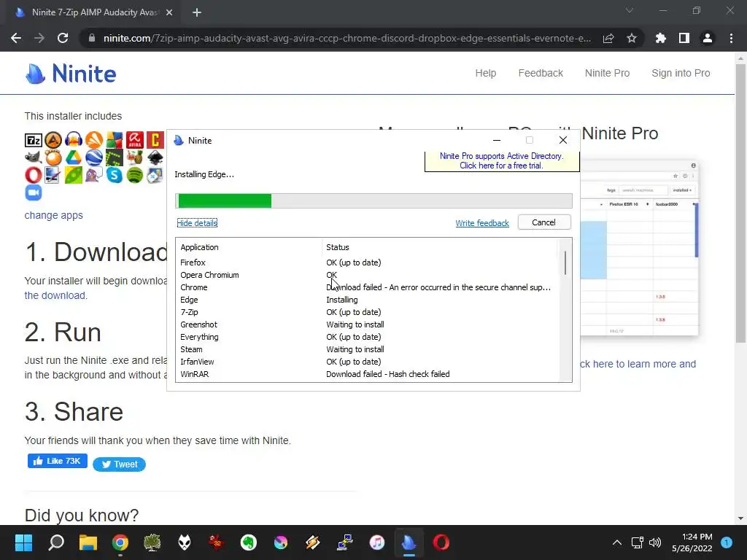
Task: Open Chrome three-dot menu
Action: (x=731, y=38)
